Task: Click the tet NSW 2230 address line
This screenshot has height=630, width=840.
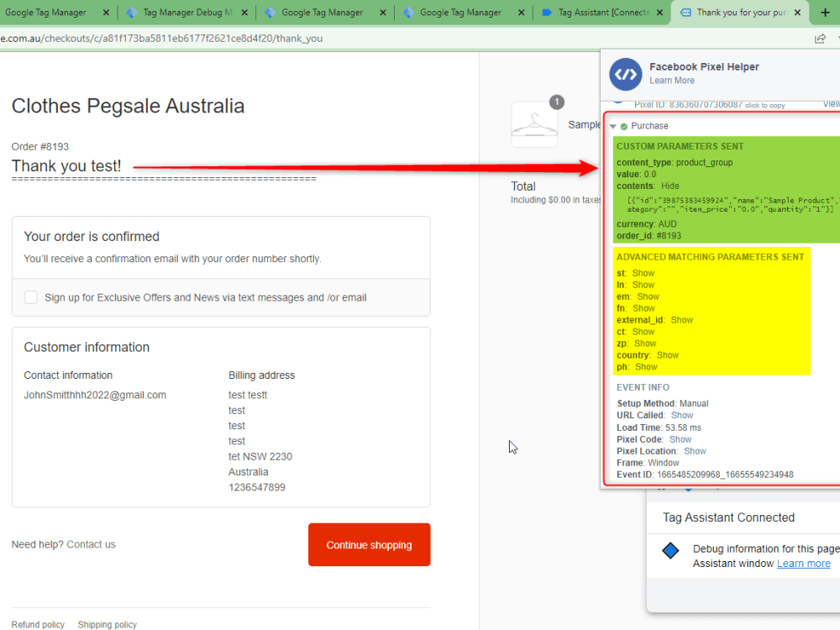Action: click(x=260, y=456)
